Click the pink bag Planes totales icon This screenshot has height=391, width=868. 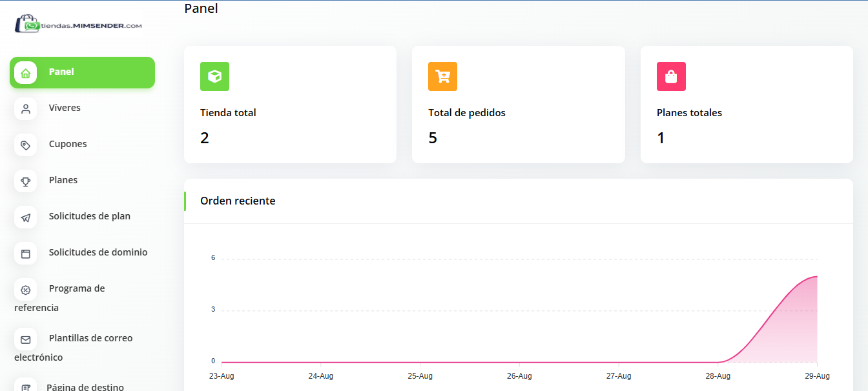coord(671,76)
